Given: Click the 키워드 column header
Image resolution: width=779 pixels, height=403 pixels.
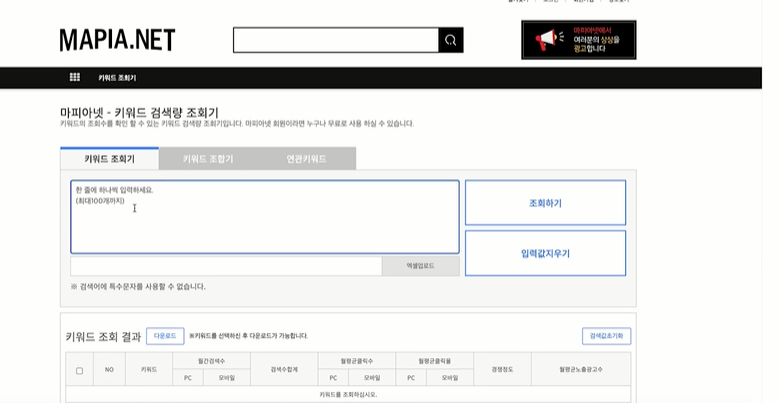Looking at the screenshot, I should [149, 369].
